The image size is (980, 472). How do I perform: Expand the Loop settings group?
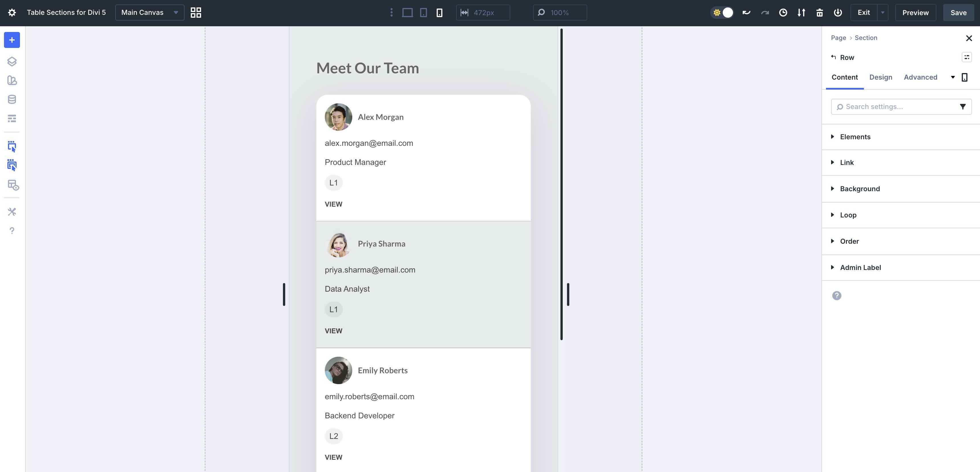848,215
